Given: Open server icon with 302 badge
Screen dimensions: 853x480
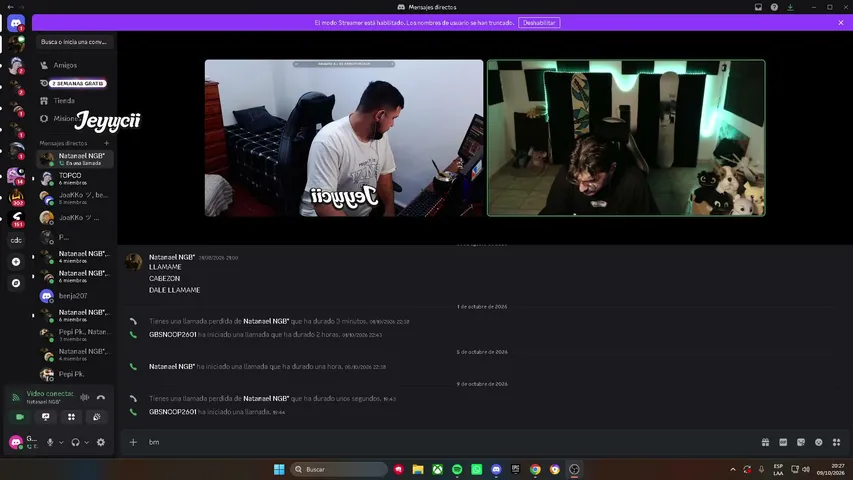Looking at the screenshot, I should click(x=17, y=197).
